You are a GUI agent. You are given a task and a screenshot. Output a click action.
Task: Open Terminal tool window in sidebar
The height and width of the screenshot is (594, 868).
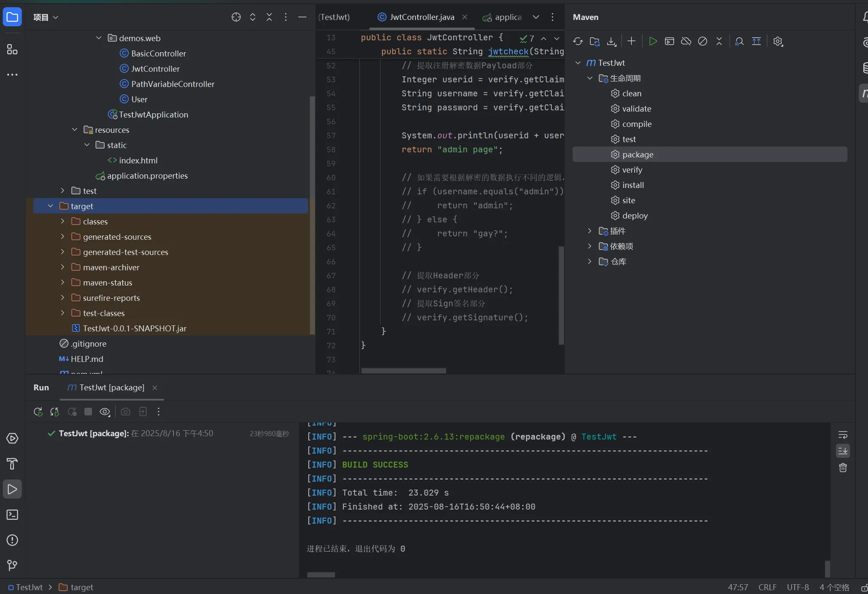pyautogui.click(x=12, y=515)
